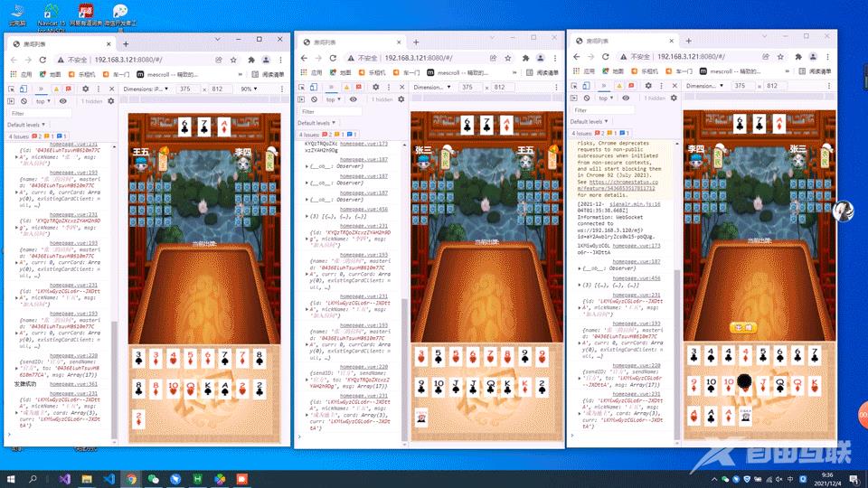Open the 90% zoom dropdown in left window

coord(249,89)
